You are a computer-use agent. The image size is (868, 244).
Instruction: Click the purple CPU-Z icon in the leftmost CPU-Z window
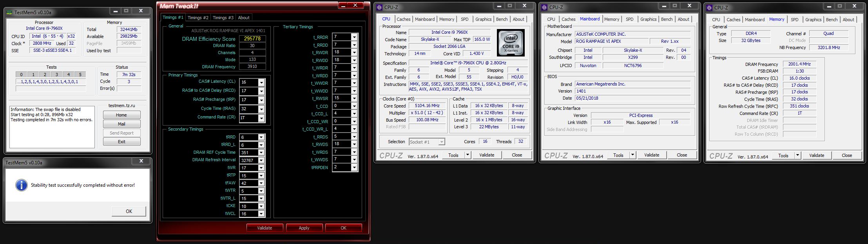tap(379, 7)
